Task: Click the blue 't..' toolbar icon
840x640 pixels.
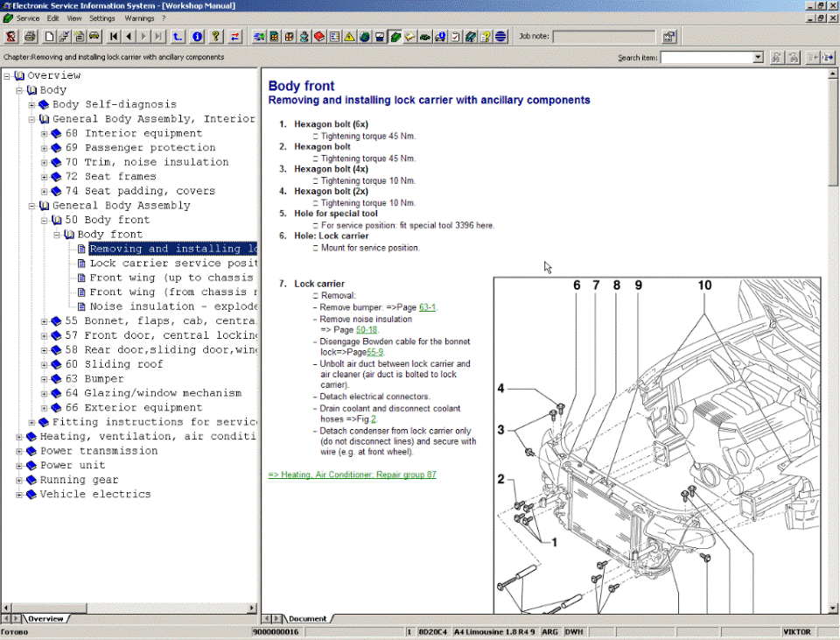Action: pos(178,37)
